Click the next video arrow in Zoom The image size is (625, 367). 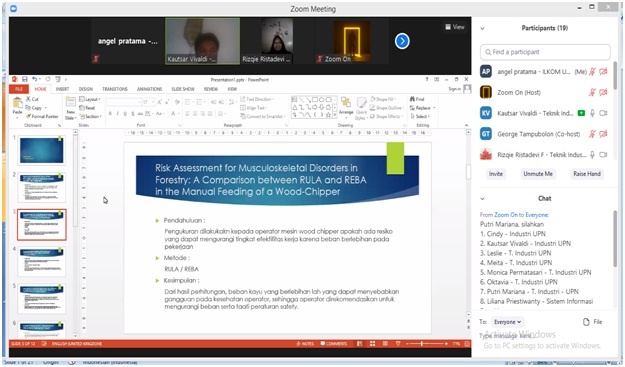click(402, 41)
